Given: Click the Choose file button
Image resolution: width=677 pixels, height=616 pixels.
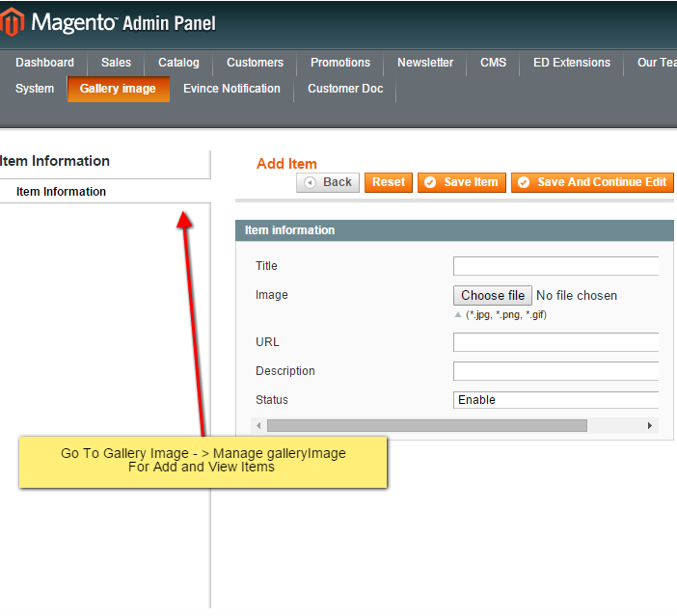Looking at the screenshot, I should (492, 296).
